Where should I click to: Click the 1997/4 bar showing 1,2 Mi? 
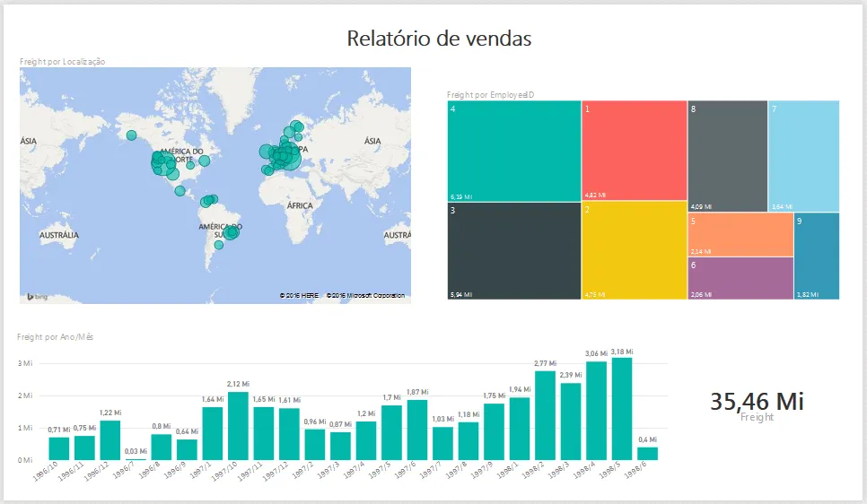point(366,441)
